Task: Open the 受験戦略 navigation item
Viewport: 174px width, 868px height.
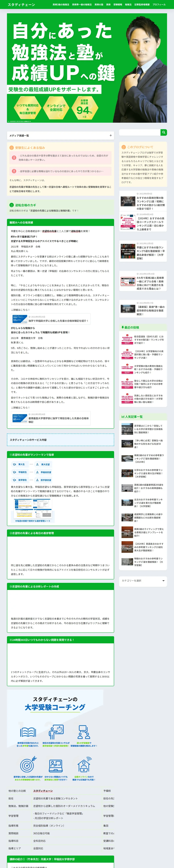Action: (118, 5)
